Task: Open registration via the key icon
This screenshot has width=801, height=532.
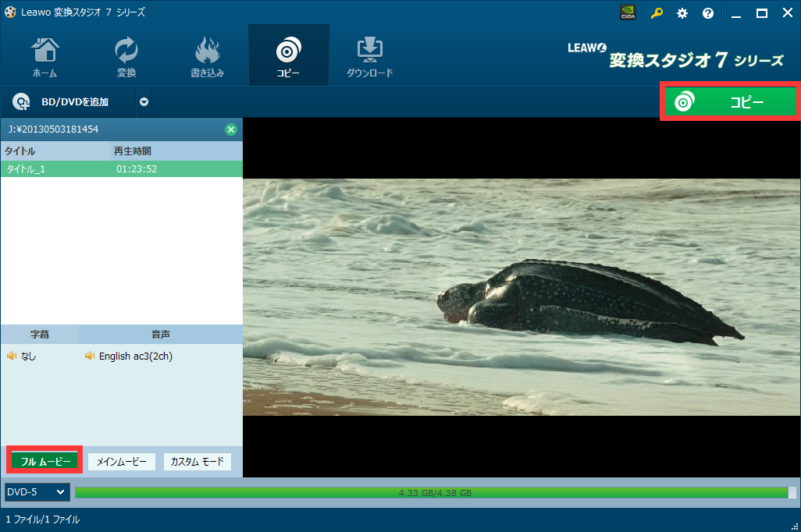Action: coord(657,13)
